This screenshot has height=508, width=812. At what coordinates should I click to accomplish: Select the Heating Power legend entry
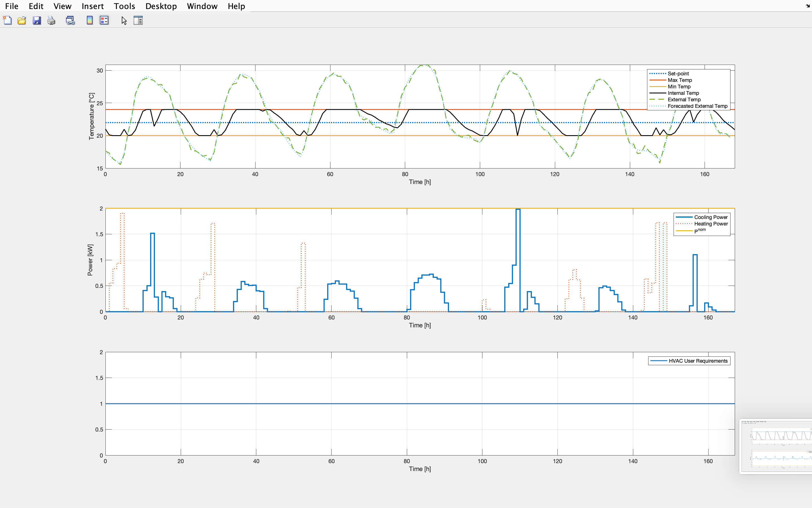701,224
